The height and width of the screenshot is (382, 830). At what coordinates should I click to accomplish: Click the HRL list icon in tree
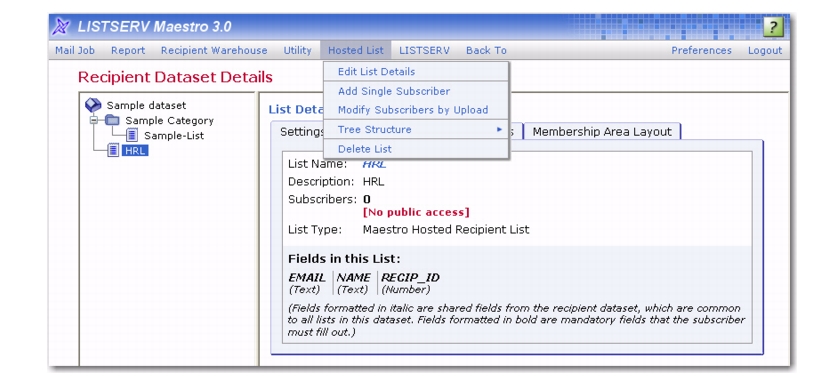[x=113, y=151]
